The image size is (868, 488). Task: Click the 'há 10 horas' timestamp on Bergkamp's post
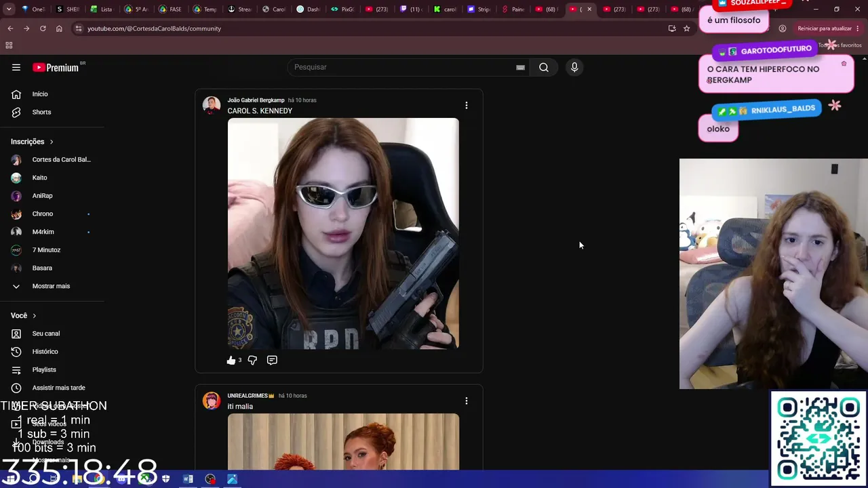[x=302, y=100]
